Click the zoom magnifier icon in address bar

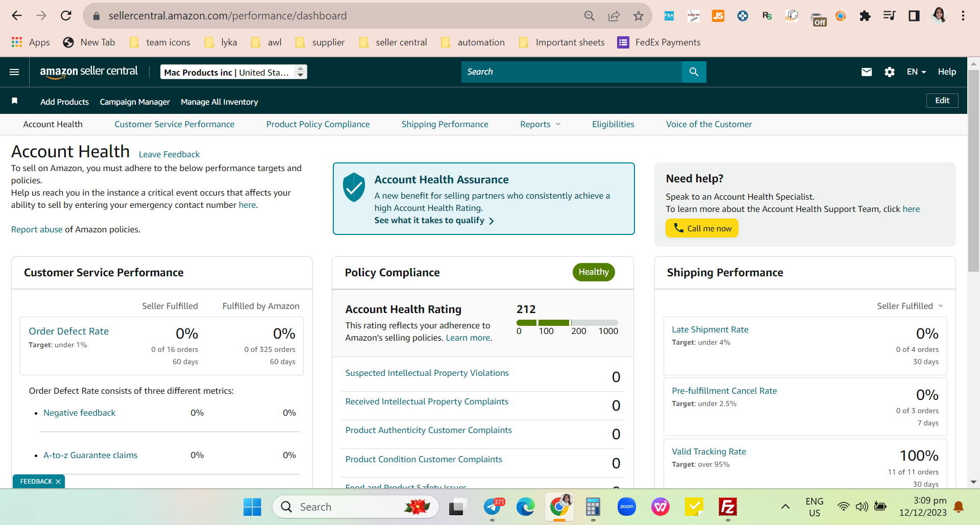590,16
